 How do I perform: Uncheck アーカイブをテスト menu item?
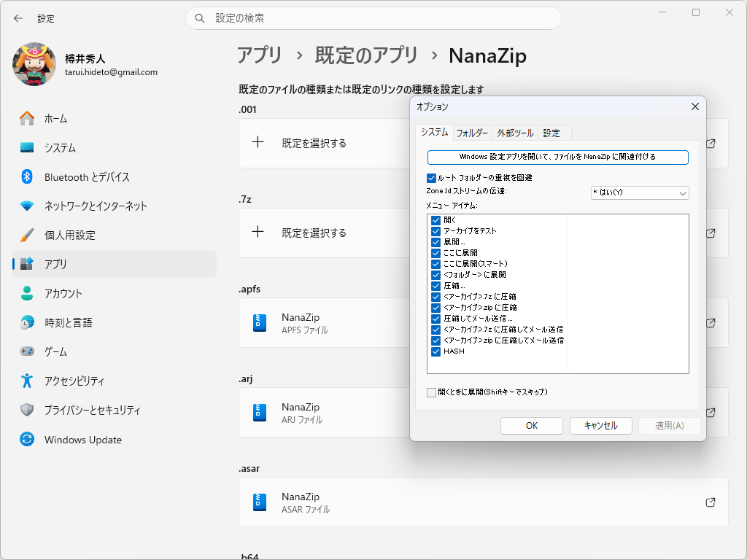coord(436,231)
